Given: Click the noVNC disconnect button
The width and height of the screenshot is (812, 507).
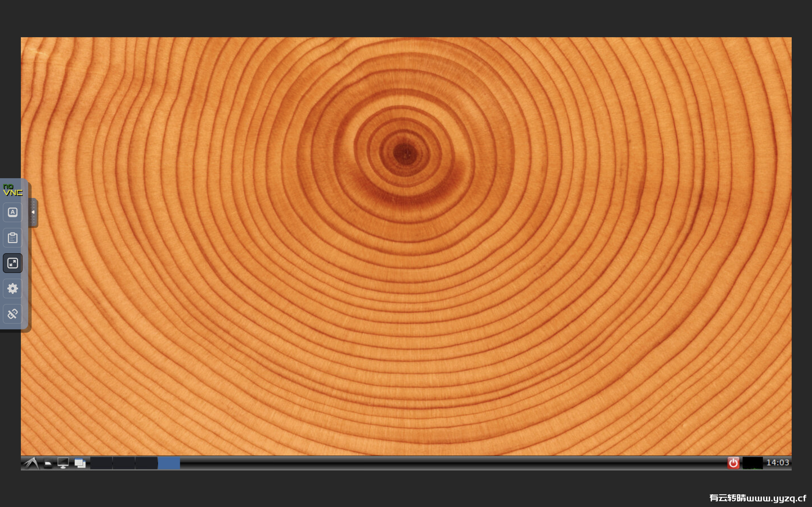Looking at the screenshot, I should [12, 314].
